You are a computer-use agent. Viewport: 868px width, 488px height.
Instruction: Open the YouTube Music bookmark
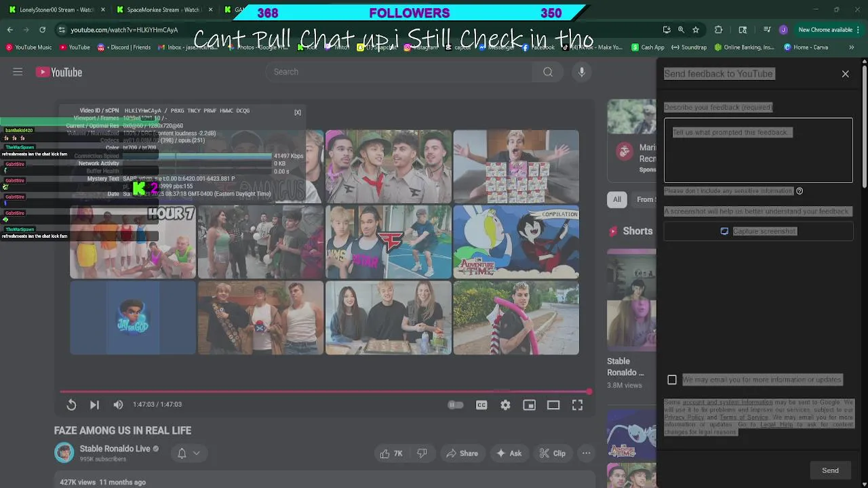[29, 47]
